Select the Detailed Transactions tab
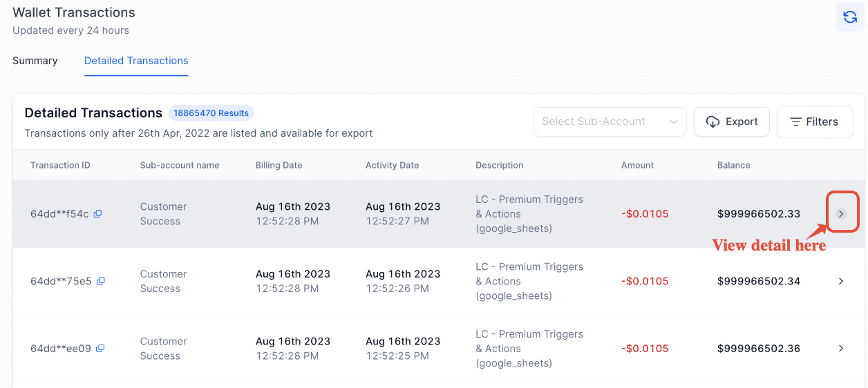The height and width of the screenshot is (388, 868). point(136,61)
